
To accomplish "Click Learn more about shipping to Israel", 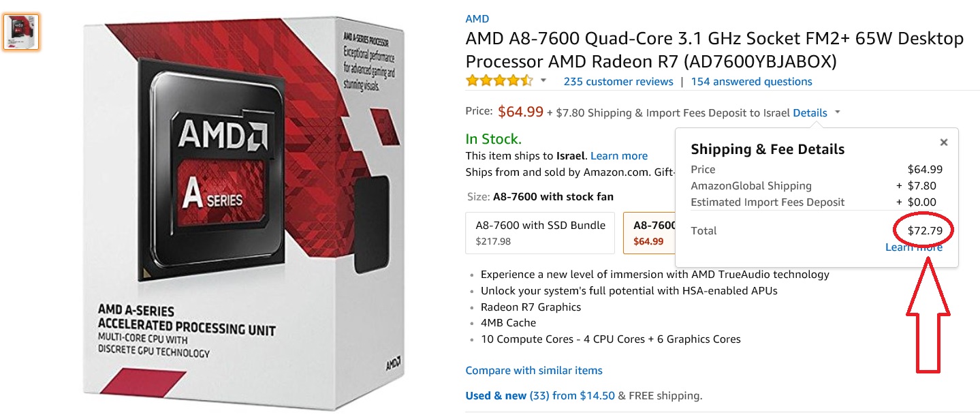I will tap(619, 156).
